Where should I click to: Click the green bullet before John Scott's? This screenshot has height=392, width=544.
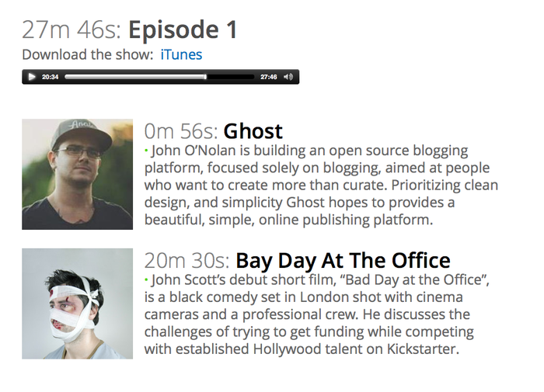tap(146, 279)
